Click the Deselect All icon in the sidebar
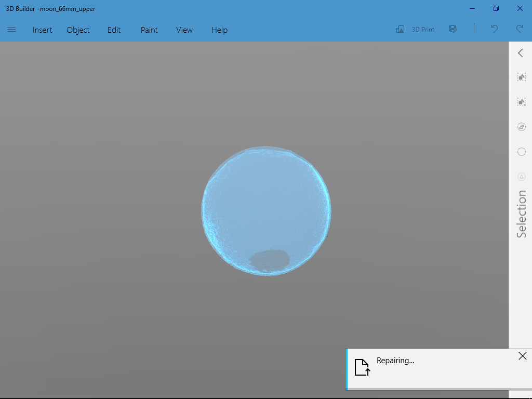The height and width of the screenshot is (399, 532). click(521, 101)
